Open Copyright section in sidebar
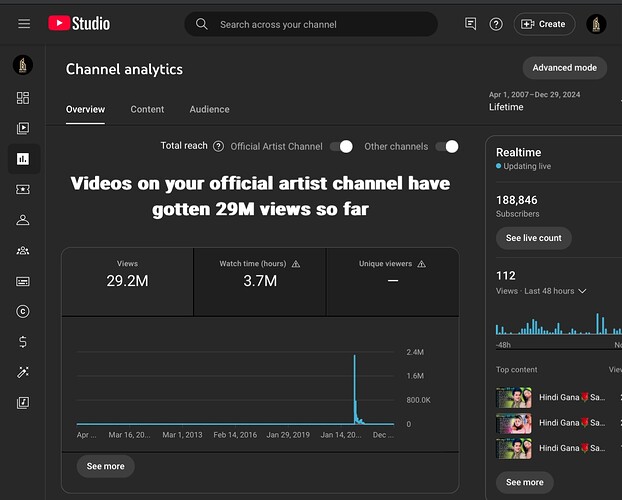This screenshot has width=622, height=500. (x=23, y=312)
